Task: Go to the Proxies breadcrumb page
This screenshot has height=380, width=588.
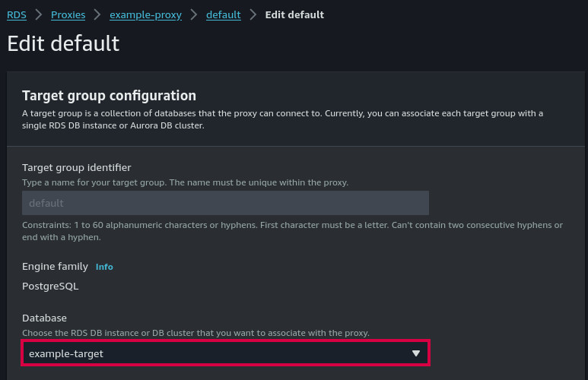Action: tap(68, 14)
